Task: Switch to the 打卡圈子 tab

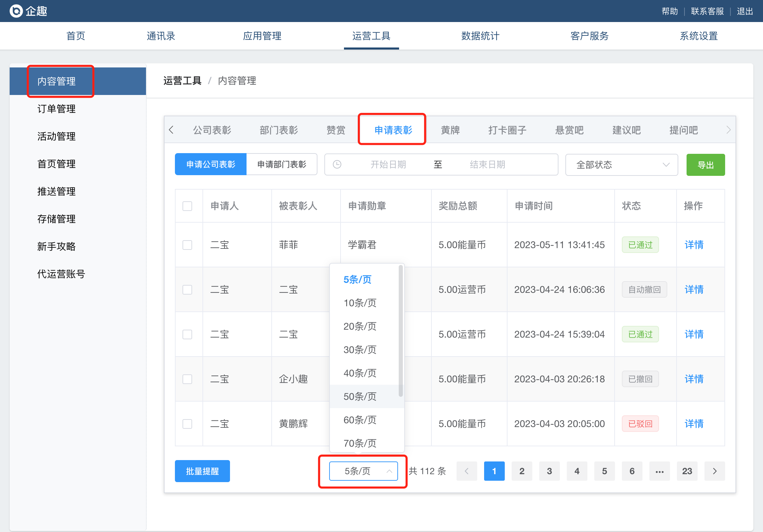Action: (507, 130)
